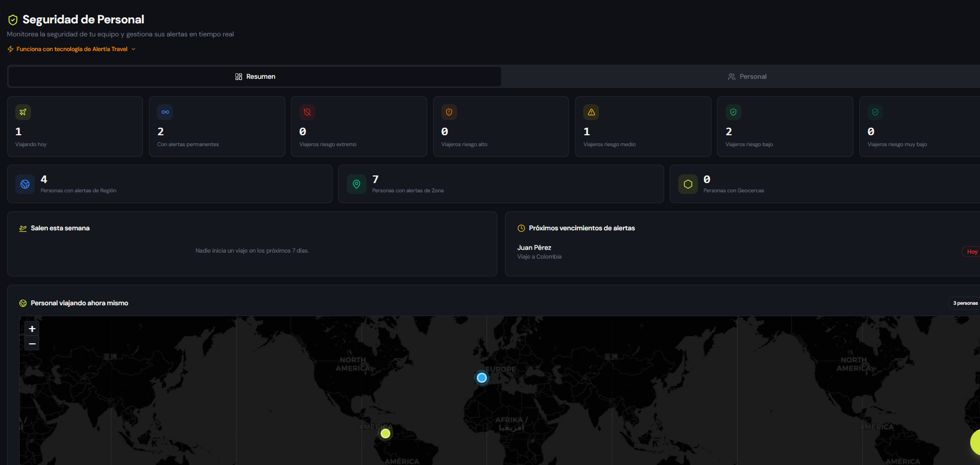Image resolution: width=980 pixels, height=465 pixels.
Task: Select the Viajeros riesgo bajo label
Action: 749,144
